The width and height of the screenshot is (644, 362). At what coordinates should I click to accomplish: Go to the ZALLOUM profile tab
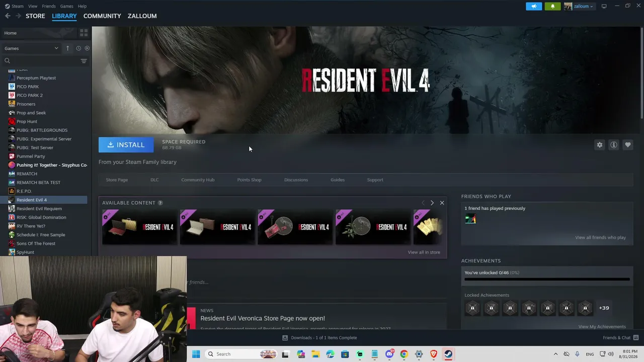[142, 16]
